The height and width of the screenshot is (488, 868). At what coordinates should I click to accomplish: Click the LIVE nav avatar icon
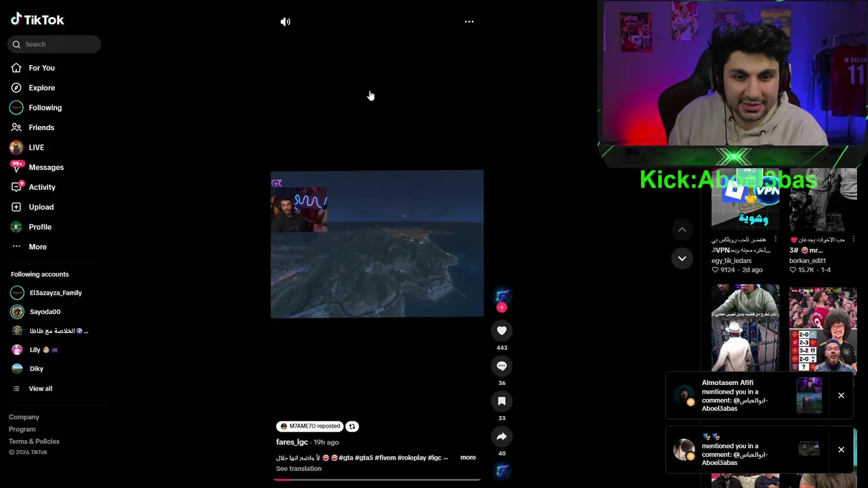(16, 147)
